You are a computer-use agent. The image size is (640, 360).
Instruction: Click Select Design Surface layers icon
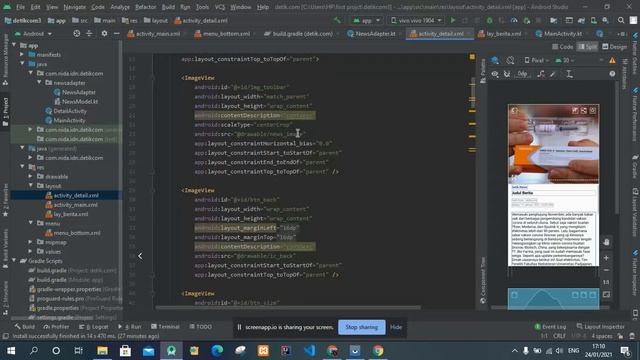point(495,60)
